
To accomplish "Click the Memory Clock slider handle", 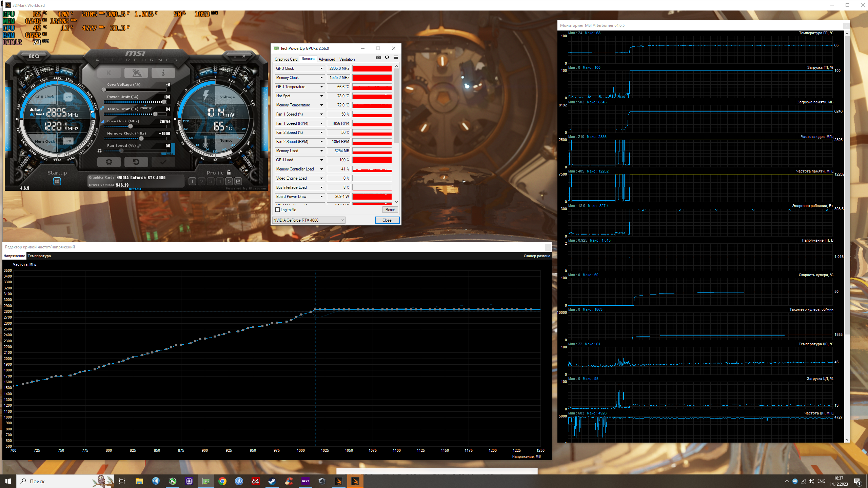I will click(x=141, y=139).
